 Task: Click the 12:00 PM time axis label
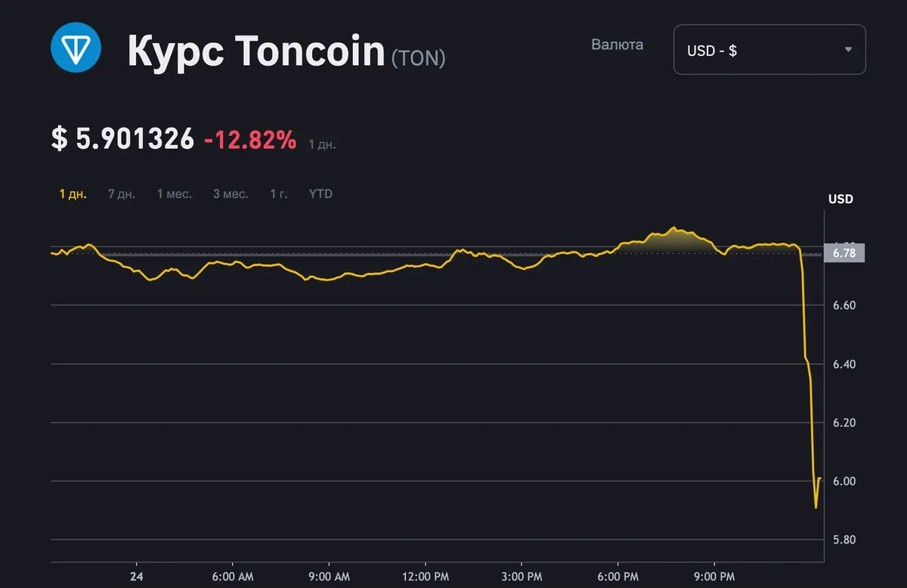click(x=425, y=577)
